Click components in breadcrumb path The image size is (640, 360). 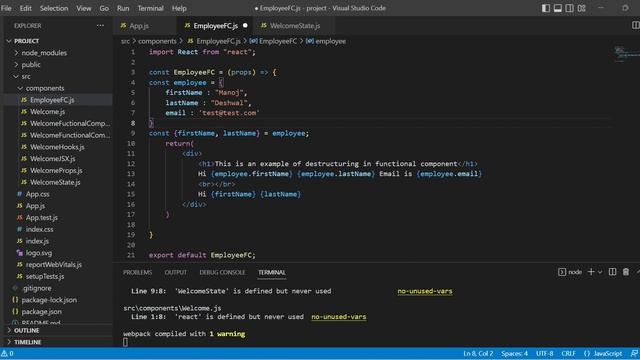[157, 41]
